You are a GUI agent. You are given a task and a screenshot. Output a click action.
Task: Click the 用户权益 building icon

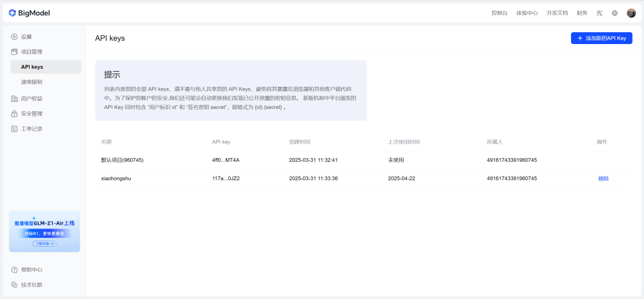coord(14,98)
